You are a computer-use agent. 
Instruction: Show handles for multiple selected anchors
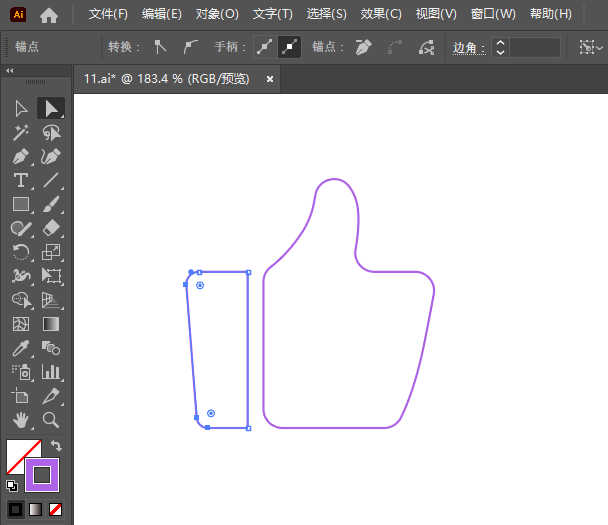click(x=265, y=47)
